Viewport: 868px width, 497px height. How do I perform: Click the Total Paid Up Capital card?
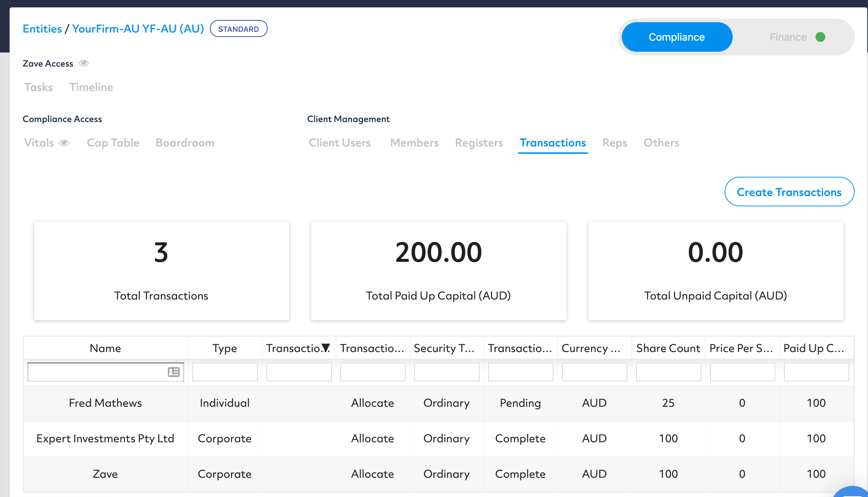[439, 271]
